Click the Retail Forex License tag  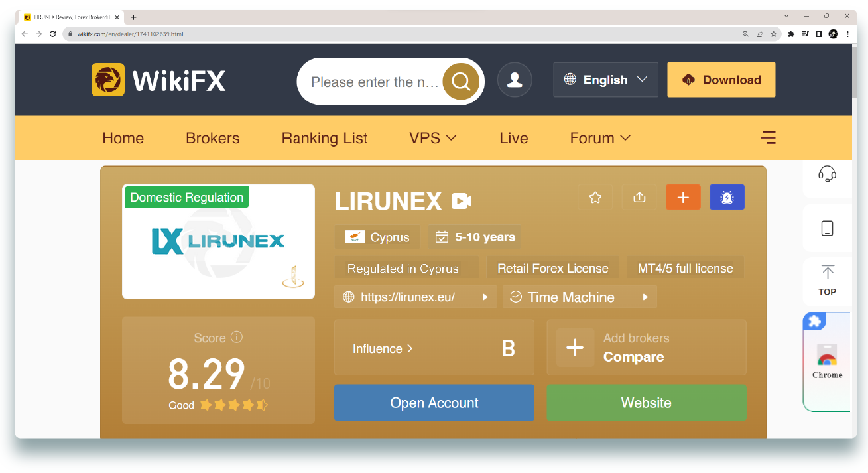coord(553,268)
